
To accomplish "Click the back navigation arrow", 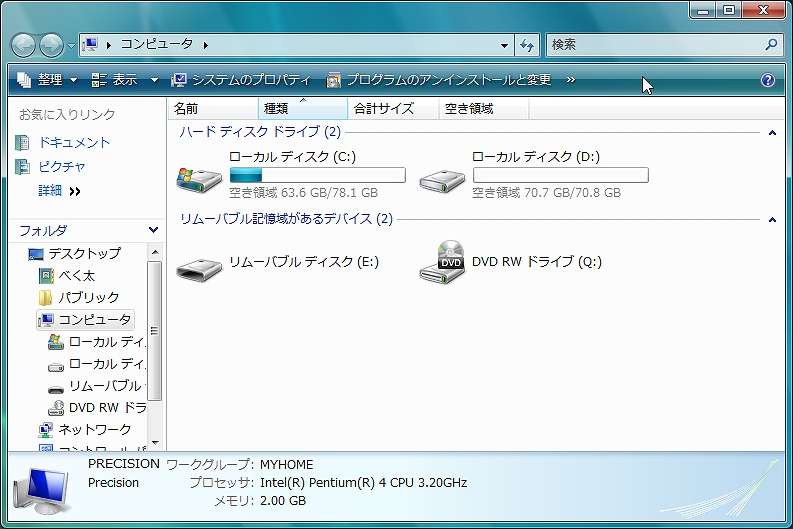I will pyautogui.click(x=24, y=45).
